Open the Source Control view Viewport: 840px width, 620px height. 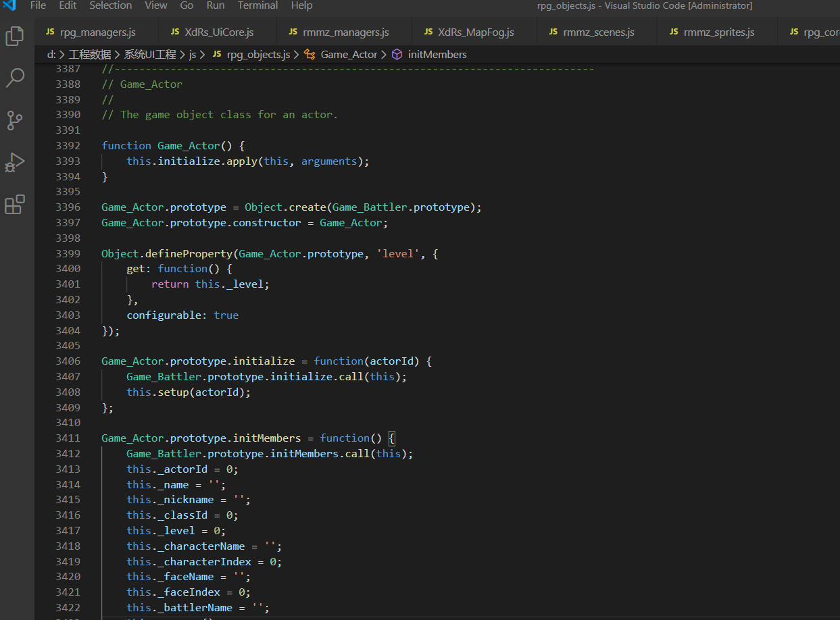(15, 121)
